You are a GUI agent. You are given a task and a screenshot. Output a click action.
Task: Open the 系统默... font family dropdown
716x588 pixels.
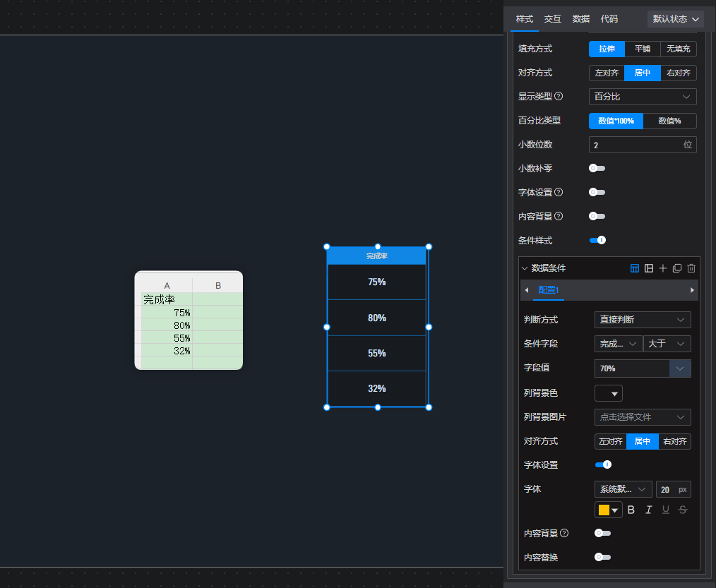(623, 489)
